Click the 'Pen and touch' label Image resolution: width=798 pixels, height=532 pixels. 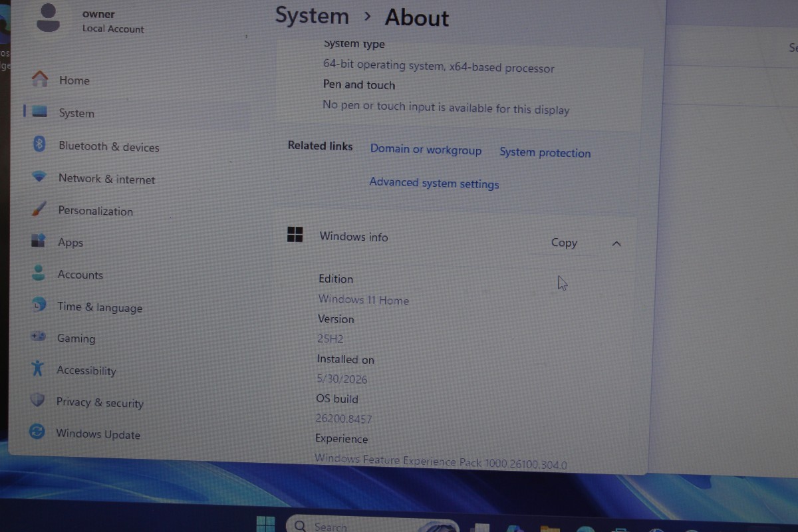pyautogui.click(x=359, y=84)
